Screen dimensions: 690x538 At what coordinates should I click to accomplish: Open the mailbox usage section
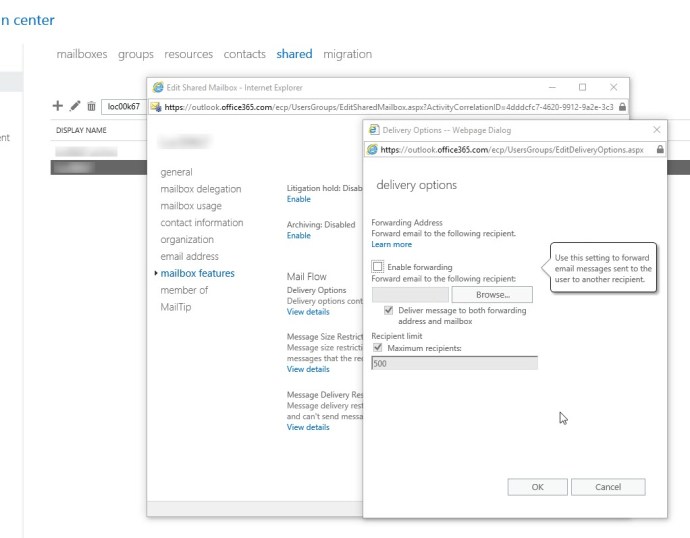pos(191,205)
